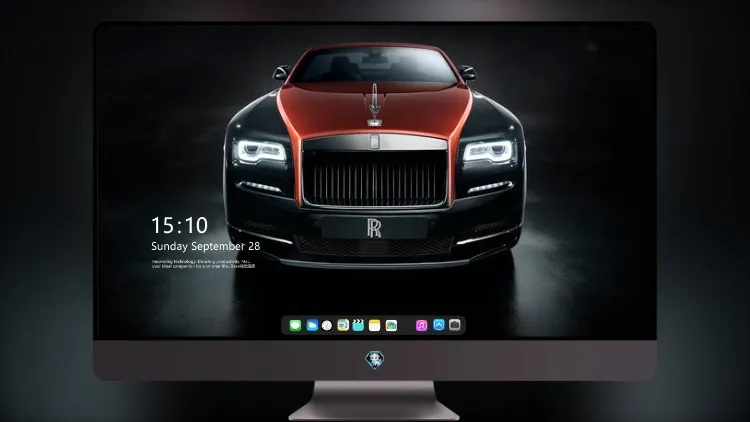Launch the teal clapperboard video app
The width and height of the screenshot is (750, 422).
click(358, 325)
